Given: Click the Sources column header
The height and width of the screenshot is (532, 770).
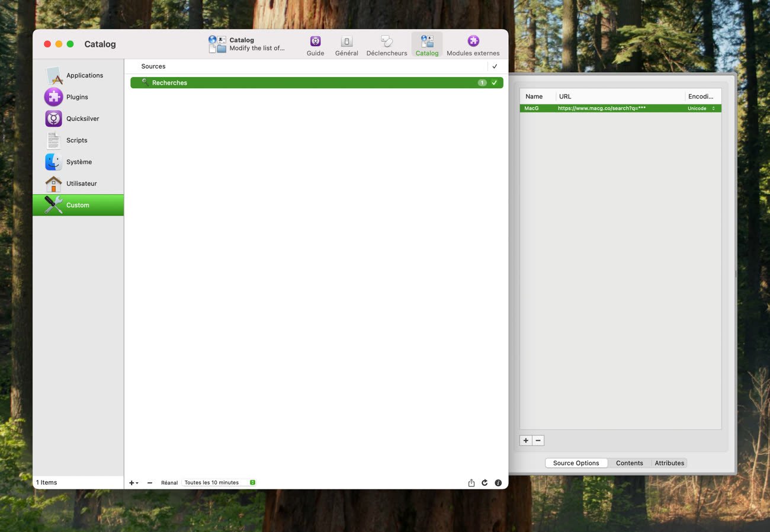Looking at the screenshot, I should click(153, 66).
